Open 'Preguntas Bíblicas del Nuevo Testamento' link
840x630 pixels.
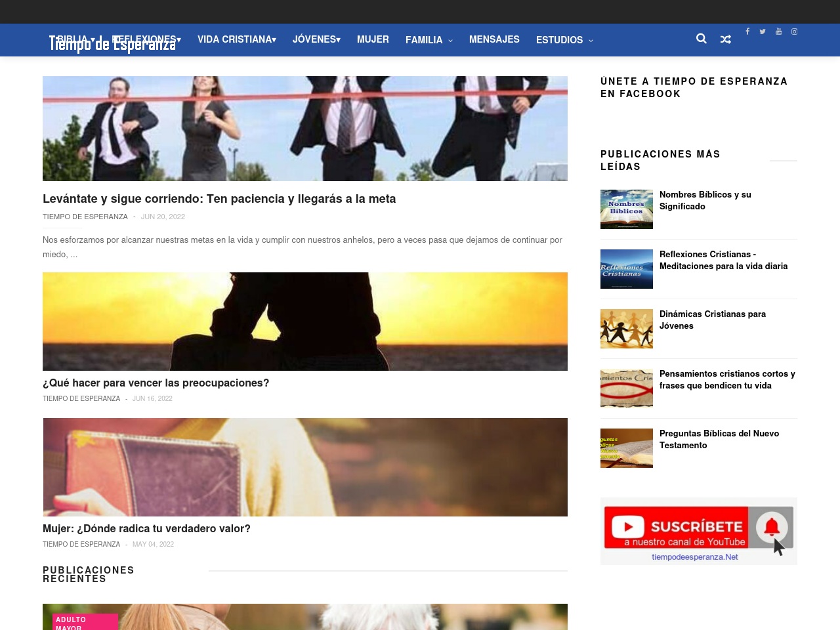click(x=719, y=439)
